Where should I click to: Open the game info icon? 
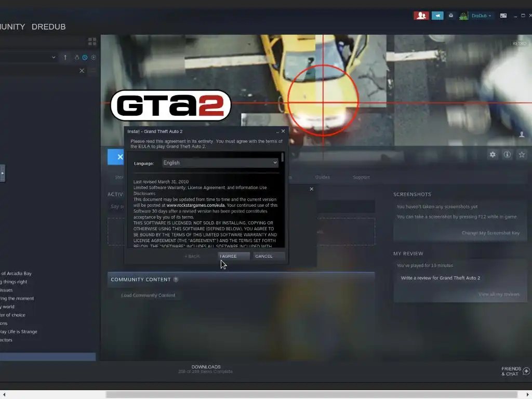tap(507, 155)
